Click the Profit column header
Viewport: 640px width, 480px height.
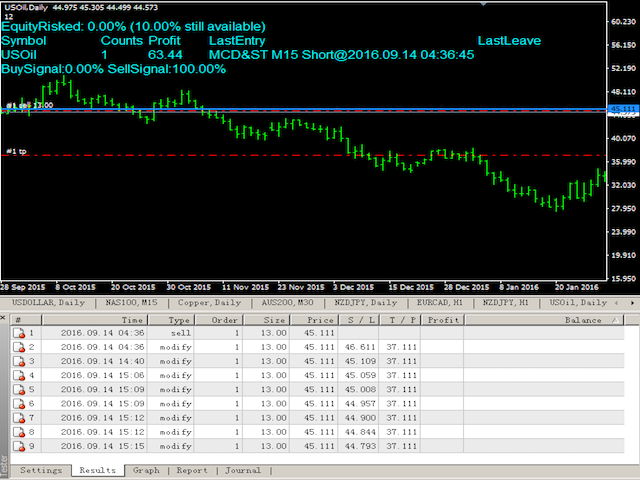[443, 320]
